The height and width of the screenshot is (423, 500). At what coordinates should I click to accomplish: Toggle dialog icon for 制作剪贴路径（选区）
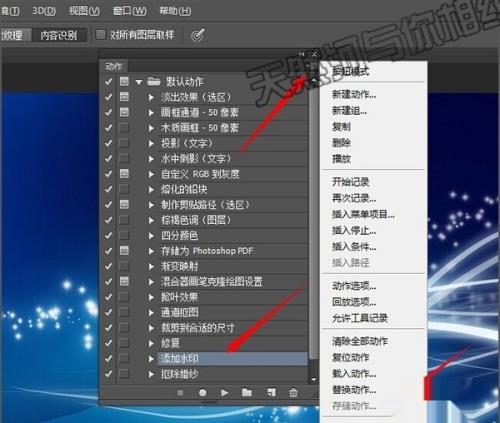tap(124, 204)
